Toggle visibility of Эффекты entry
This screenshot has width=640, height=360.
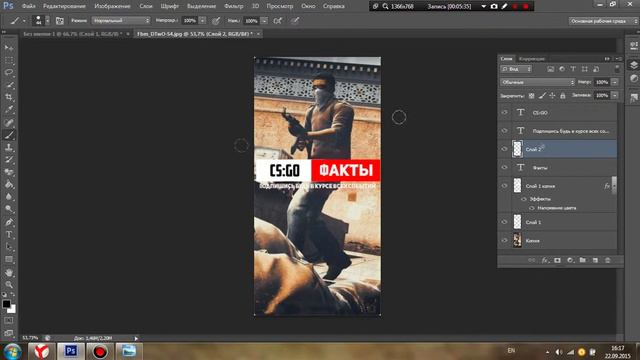(x=524, y=199)
